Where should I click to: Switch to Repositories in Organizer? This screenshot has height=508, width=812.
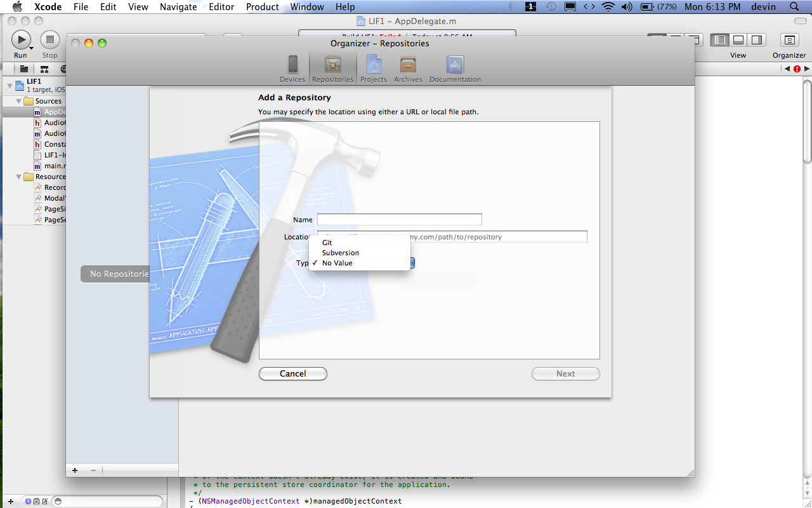pyautogui.click(x=332, y=69)
